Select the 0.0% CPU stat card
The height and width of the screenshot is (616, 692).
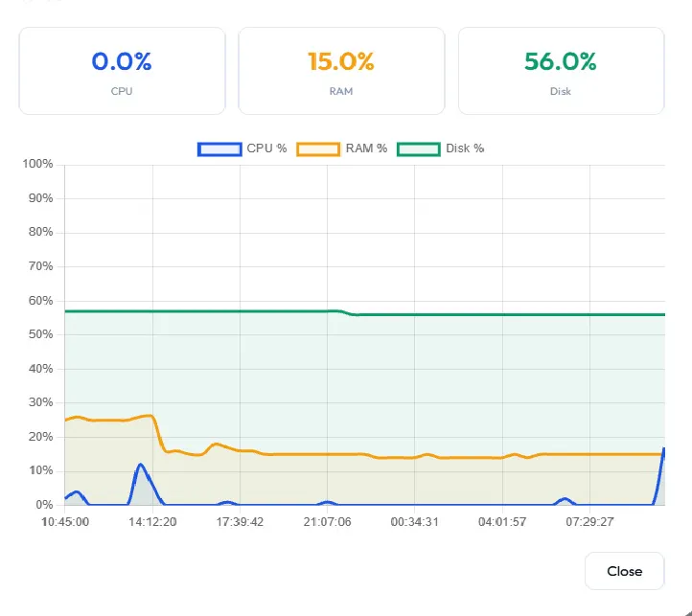[123, 71]
